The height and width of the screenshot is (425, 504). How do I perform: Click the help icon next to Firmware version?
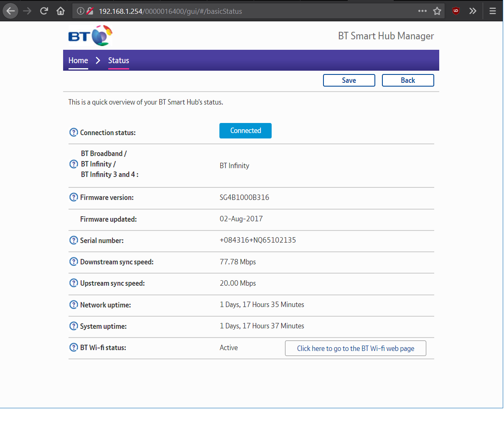(74, 197)
